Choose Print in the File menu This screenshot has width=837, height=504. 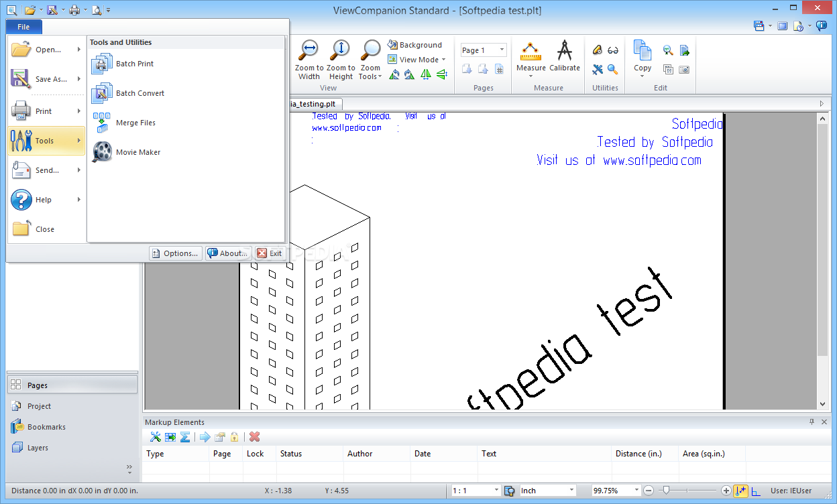coord(46,111)
